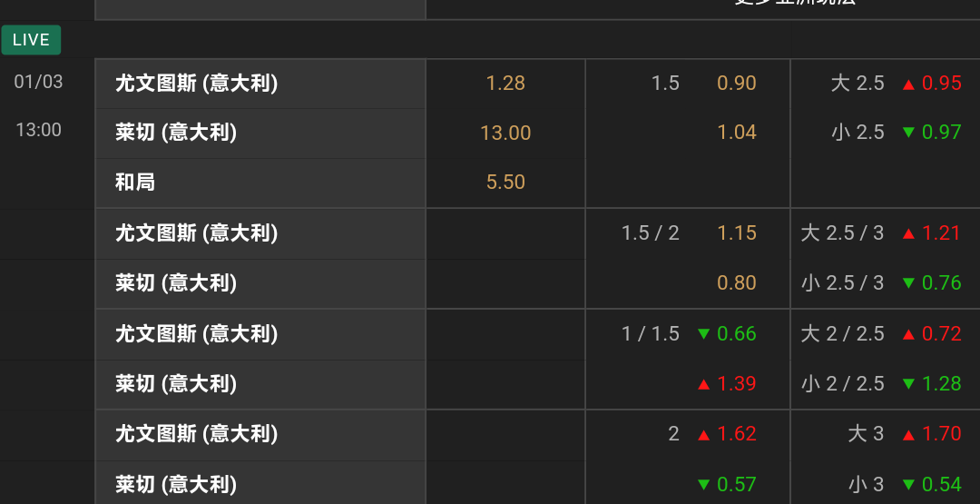Click Lecce handicap odds 0.80
The width and height of the screenshot is (980, 504).
pos(736,282)
